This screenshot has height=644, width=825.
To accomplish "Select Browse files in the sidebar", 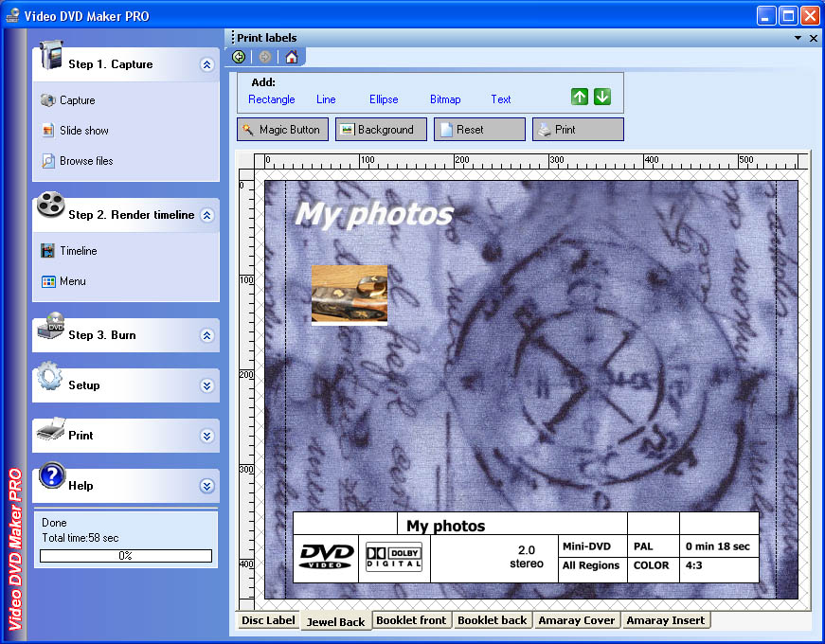I will point(85,161).
